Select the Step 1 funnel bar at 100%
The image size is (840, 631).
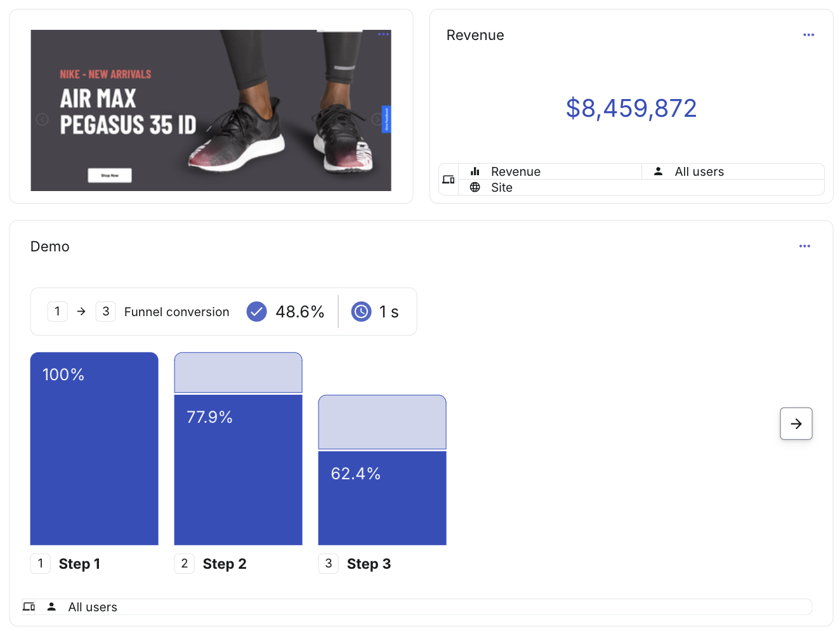[x=95, y=449]
